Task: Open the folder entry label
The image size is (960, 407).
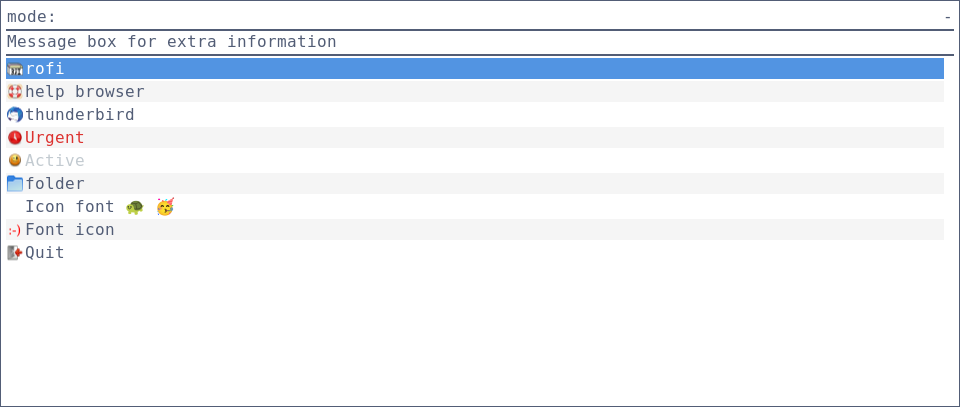Action: [54, 184]
